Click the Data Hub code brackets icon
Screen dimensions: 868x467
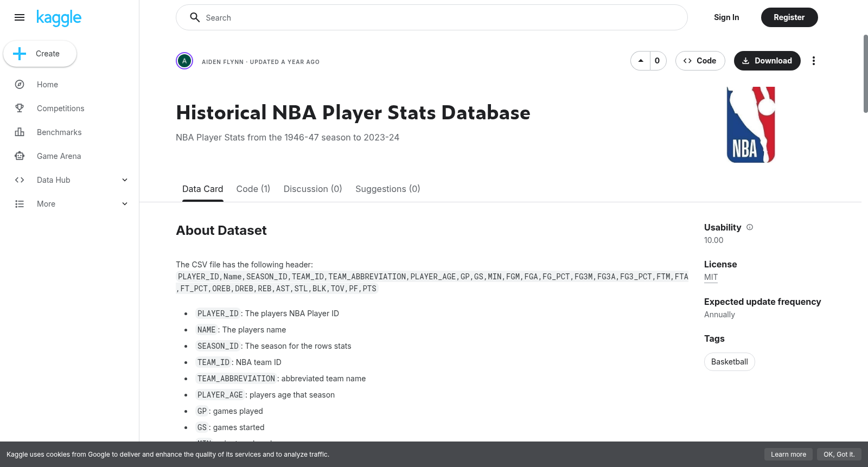pos(20,180)
